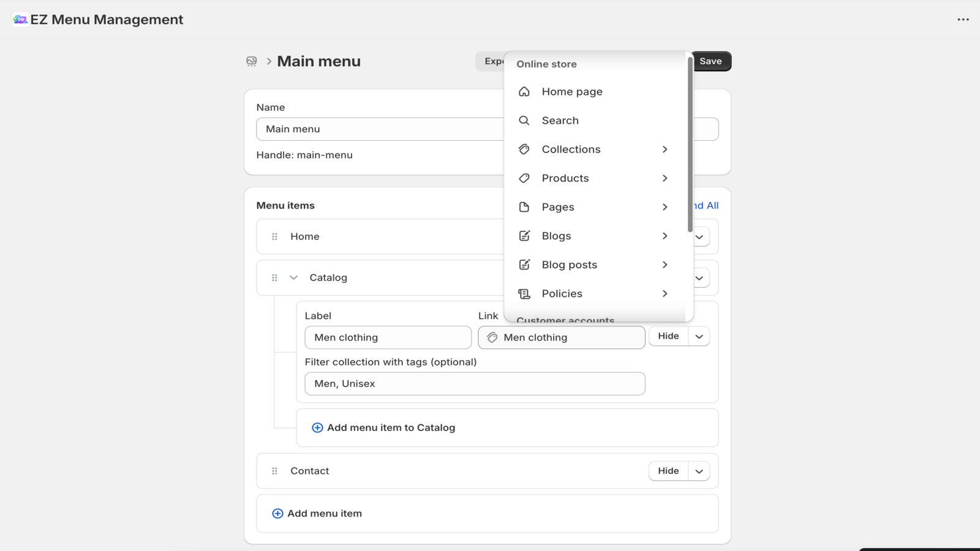Image resolution: width=980 pixels, height=551 pixels.
Task: Click the Products tag icon in the link picker
Action: coord(524,178)
